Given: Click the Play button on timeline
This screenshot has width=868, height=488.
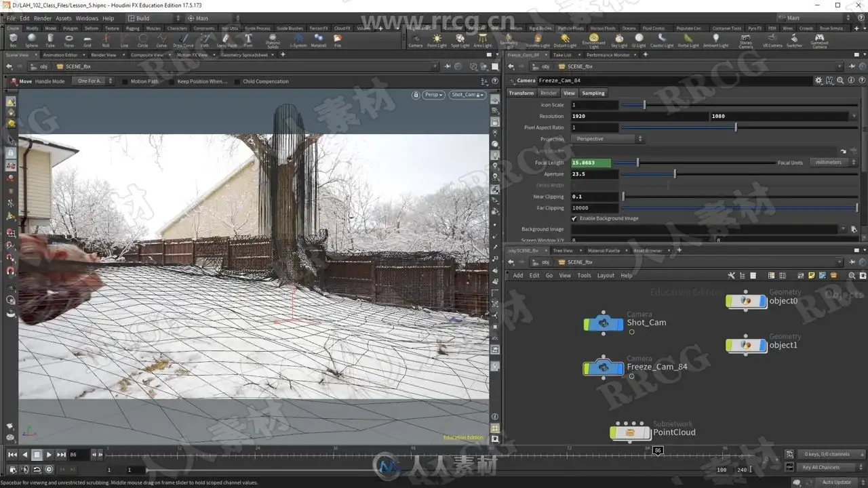Looking at the screenshot, I should [x=49, y=455].
